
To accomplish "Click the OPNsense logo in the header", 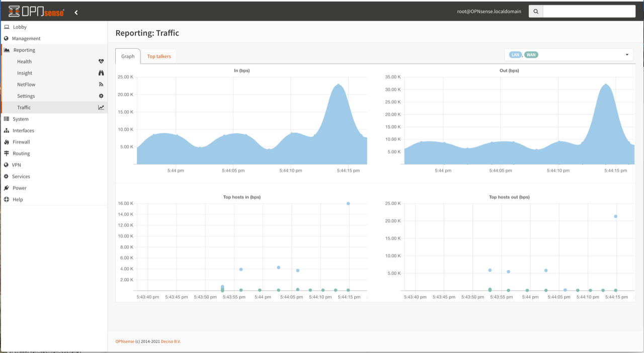I will [36, 12].
